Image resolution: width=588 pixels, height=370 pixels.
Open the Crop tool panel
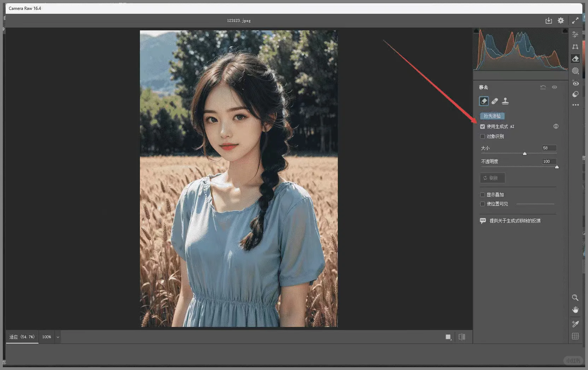pyautogui.click(x=575, y=47)
